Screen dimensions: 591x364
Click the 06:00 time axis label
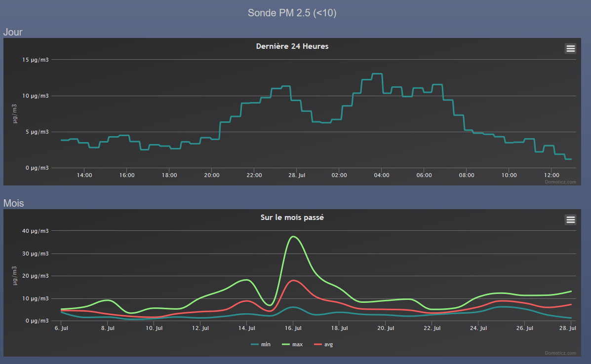pos(424,175)
